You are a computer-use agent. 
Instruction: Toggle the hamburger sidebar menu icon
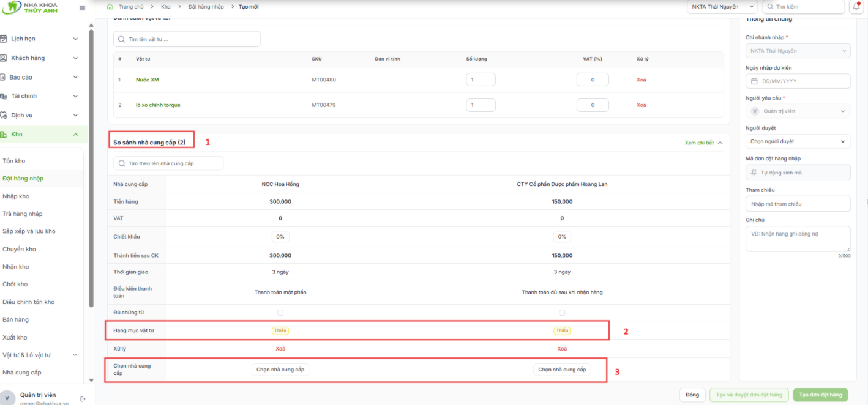click(82, 9)
